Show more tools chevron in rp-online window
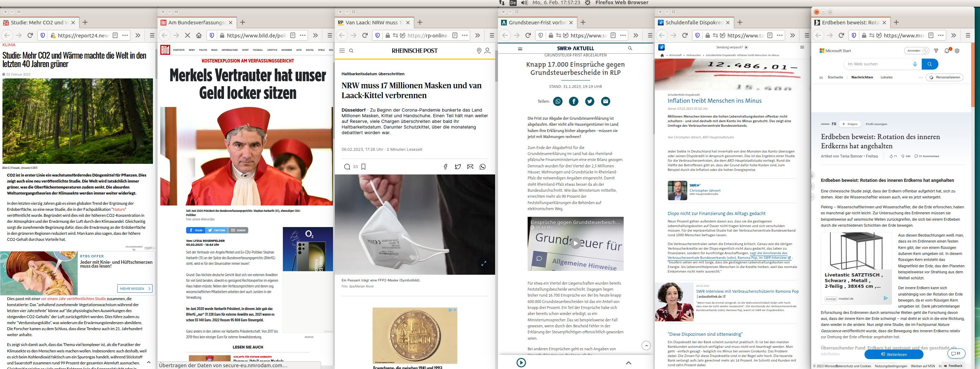The width and height of the screenshot is (980, 369). (x=477, y=35)
